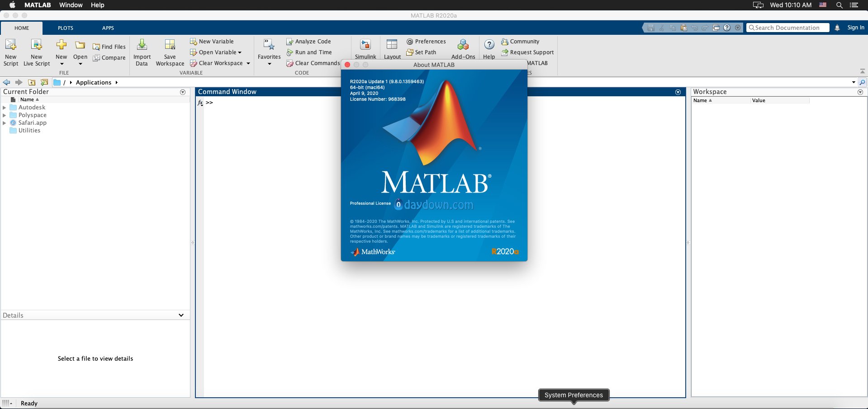Open the Community link icon

pos(505,42)
